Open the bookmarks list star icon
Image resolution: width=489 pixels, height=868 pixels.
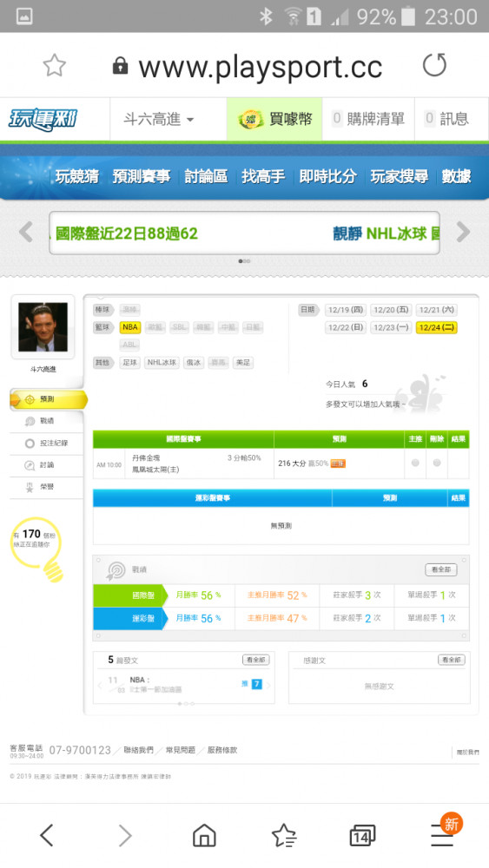pyautogui.click(x=283, y=835)
